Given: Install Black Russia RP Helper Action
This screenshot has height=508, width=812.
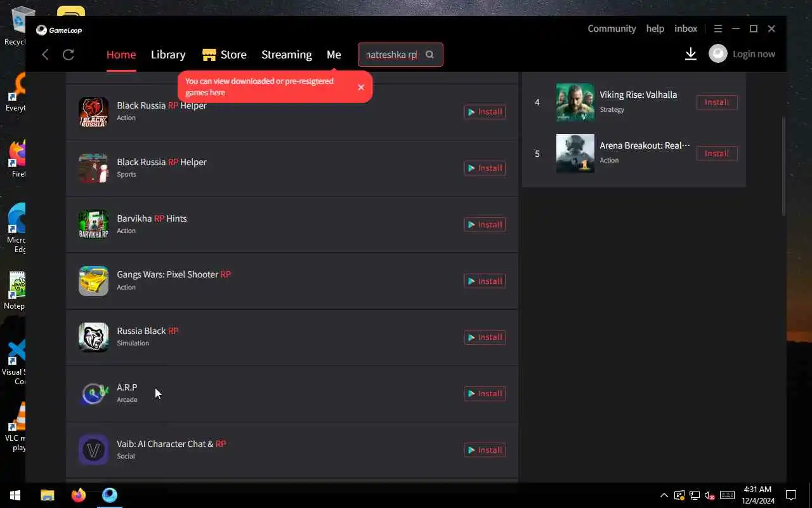Looking at the screenshot, I should (x=485, y=112).
